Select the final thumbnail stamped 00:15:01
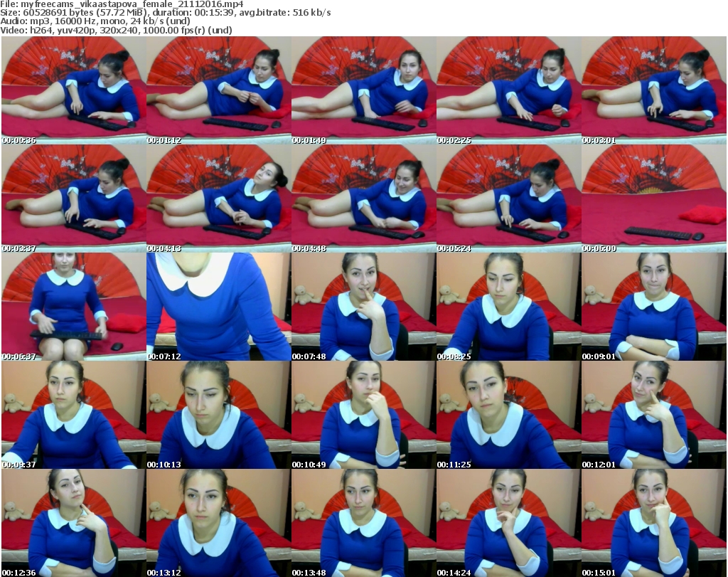This screenshot has width=728, height=577. pyautogui.click(x=654, y=523)
